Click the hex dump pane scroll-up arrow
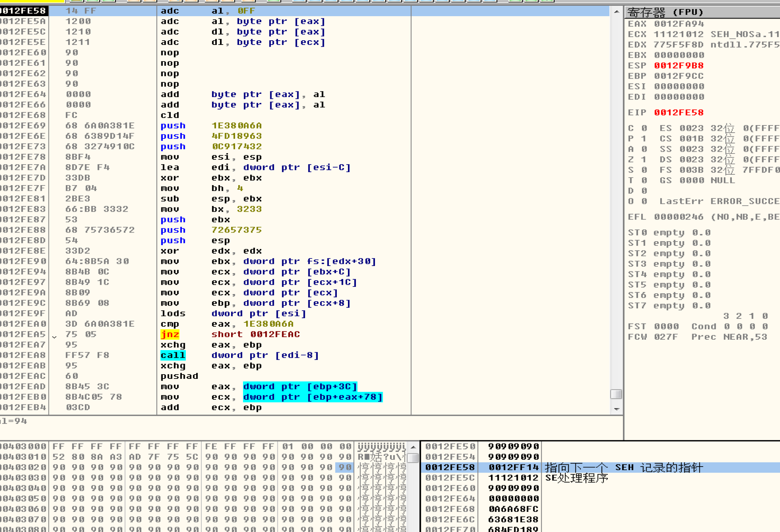 tap(413, 447)
